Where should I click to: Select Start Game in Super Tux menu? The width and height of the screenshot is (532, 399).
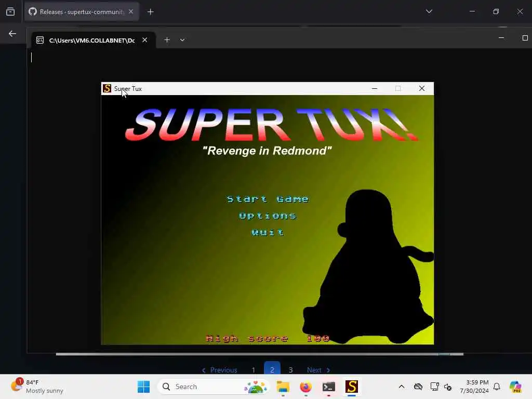pyautogui.click(x=268, y=199)
